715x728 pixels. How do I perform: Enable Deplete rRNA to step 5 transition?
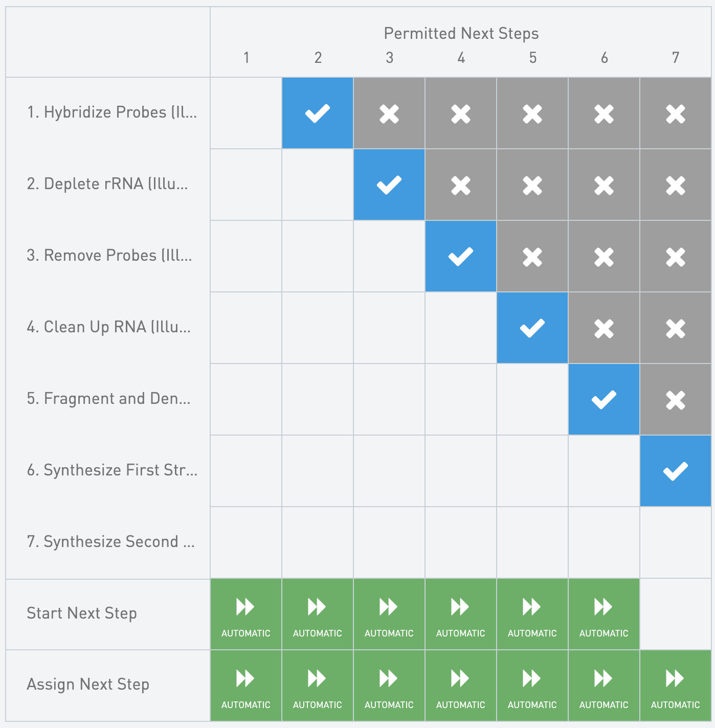(532, 185)
